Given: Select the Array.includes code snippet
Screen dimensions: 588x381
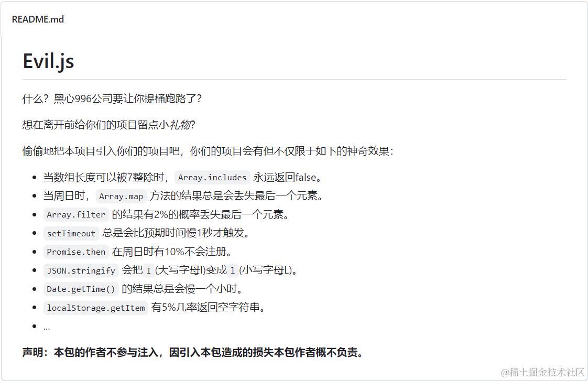Looking at the screenshot, I should [x=212, y=177].
